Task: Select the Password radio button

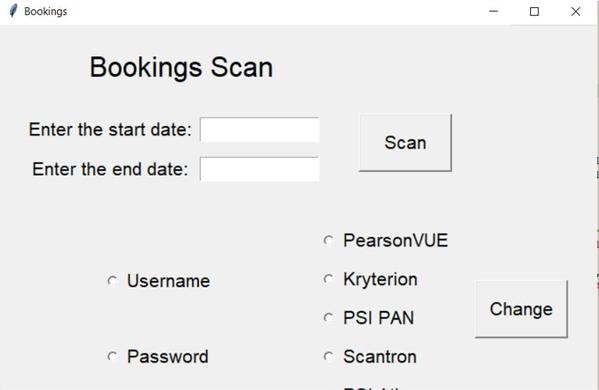Action: pos(112,356)
